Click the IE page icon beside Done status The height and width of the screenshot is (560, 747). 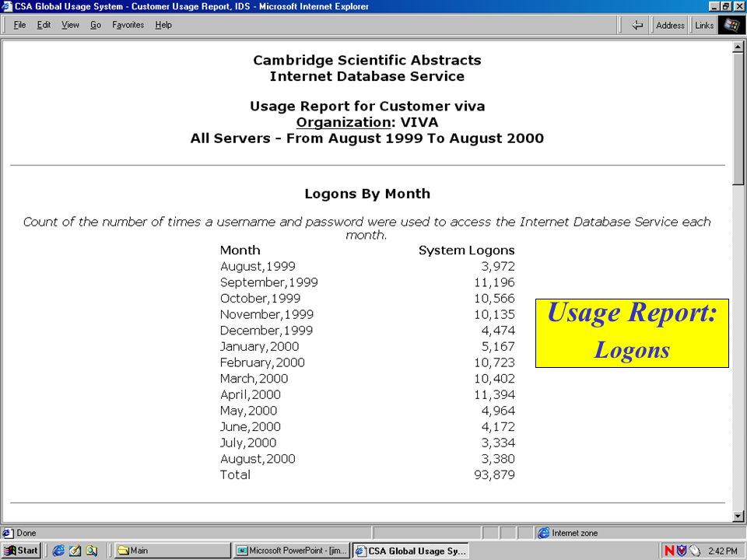click(8, 533)
